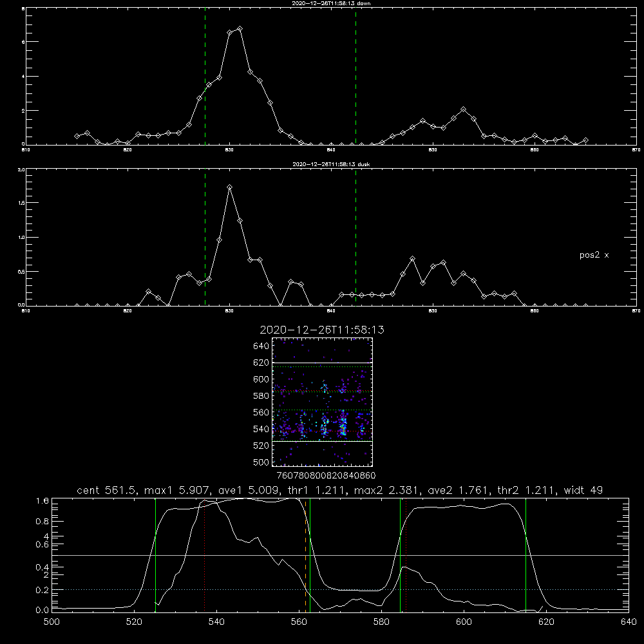Click the right green dashed line in dawn plot
The width and height of the screenshot is (644, 644).
pyautogui.click(x=355, y=76)
